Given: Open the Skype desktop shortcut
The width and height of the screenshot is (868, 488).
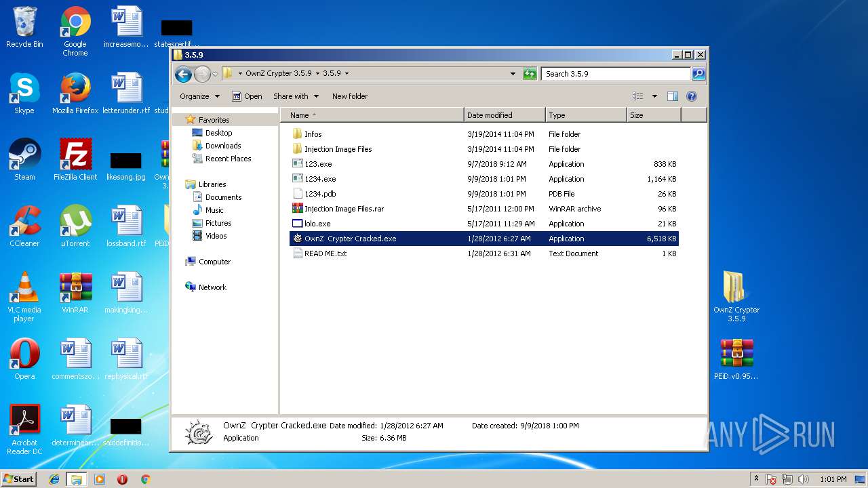Looking at the screenshot, I should pos(24,94).
